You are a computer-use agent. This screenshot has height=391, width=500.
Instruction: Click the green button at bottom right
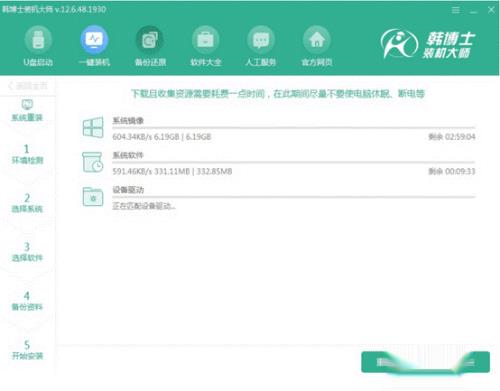[425, 362]
